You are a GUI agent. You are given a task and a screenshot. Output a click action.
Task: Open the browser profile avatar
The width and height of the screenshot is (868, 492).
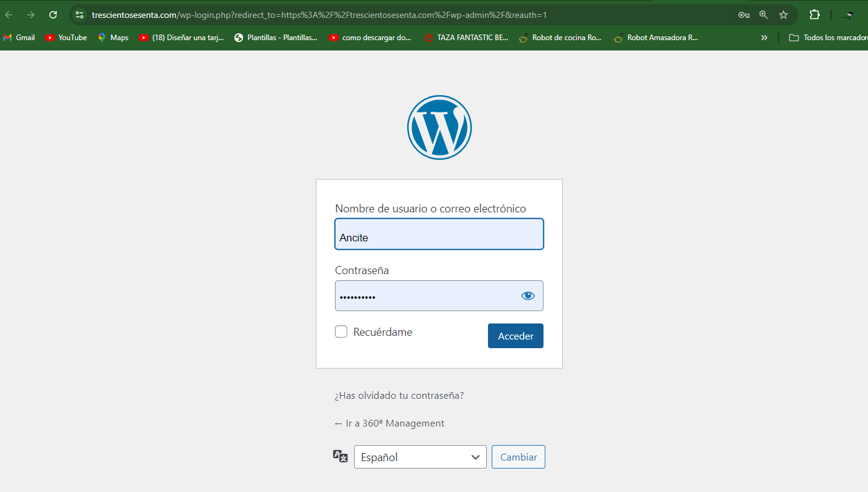[849, 15]
